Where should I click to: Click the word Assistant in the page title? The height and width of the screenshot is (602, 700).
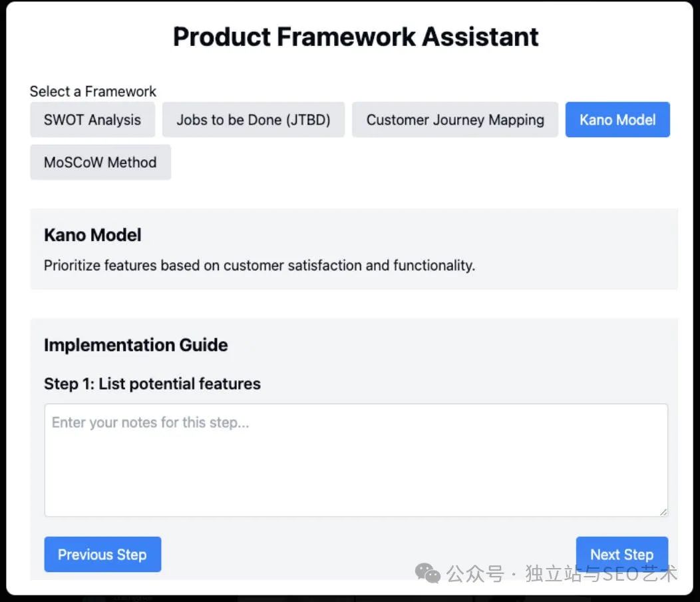480,37
